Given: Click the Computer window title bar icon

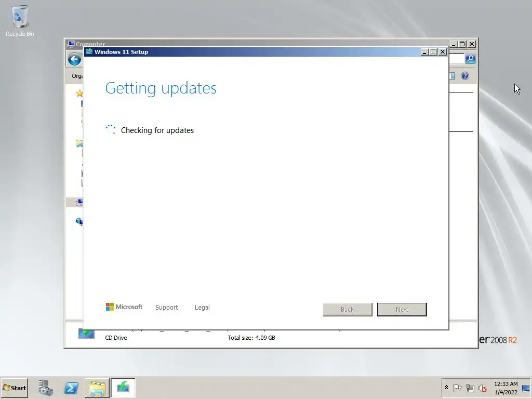Looking at the screenshot, I should click(x=71, y=44).
